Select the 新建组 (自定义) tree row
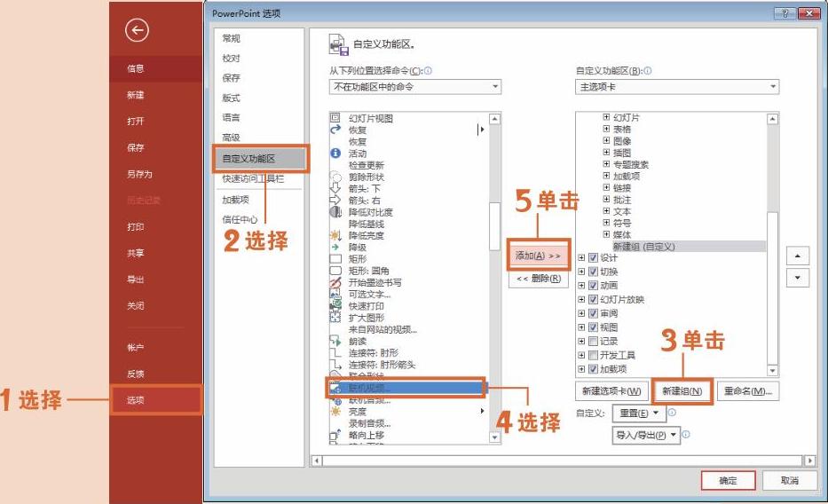828x504 pixels. tap(689, 247)
